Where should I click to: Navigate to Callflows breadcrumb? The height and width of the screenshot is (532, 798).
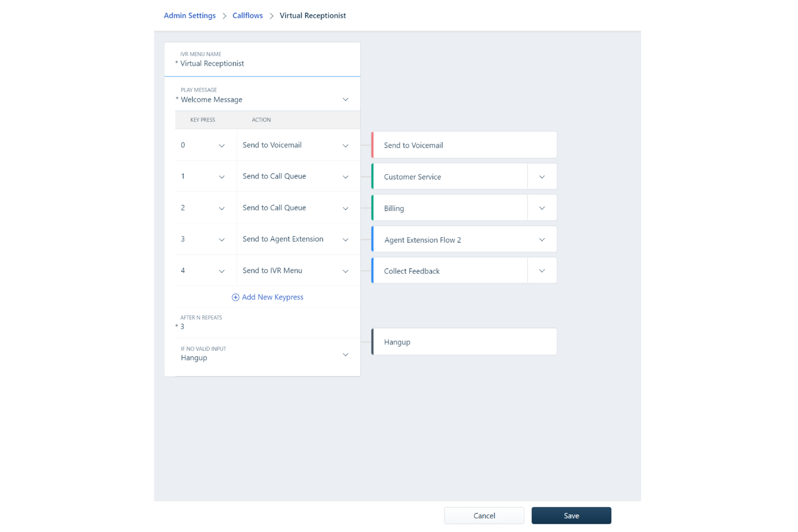point(247,16)
